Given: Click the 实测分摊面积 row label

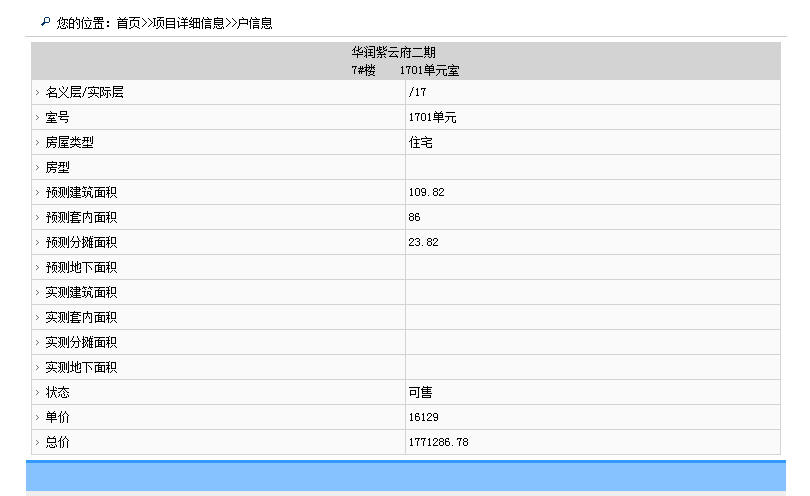Looking at the screenshot, I should (x=82, y=343).
